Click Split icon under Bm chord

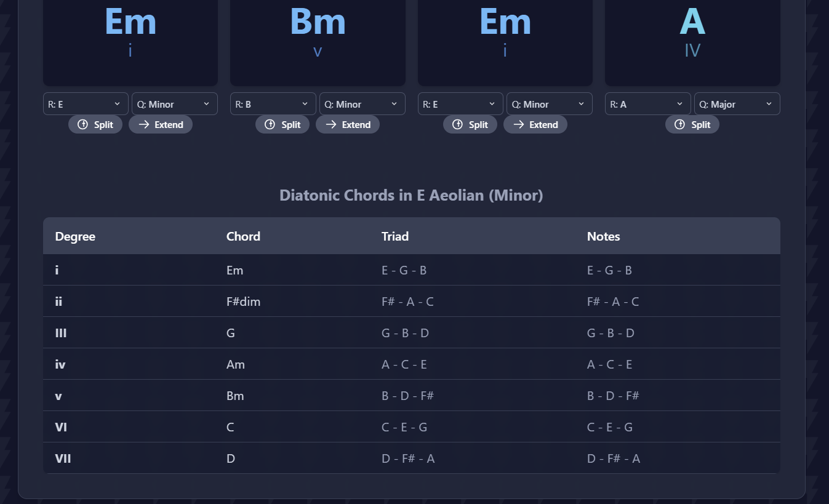[270, 124]
